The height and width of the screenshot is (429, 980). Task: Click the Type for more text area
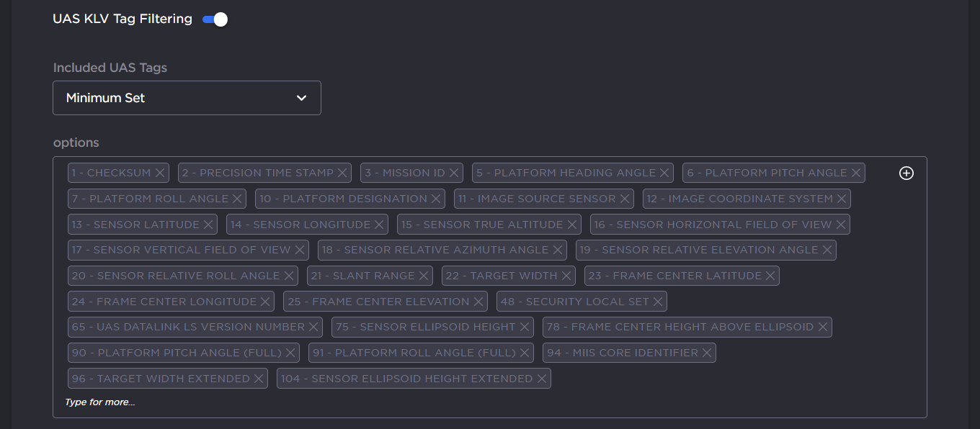(x=99, y=402)
